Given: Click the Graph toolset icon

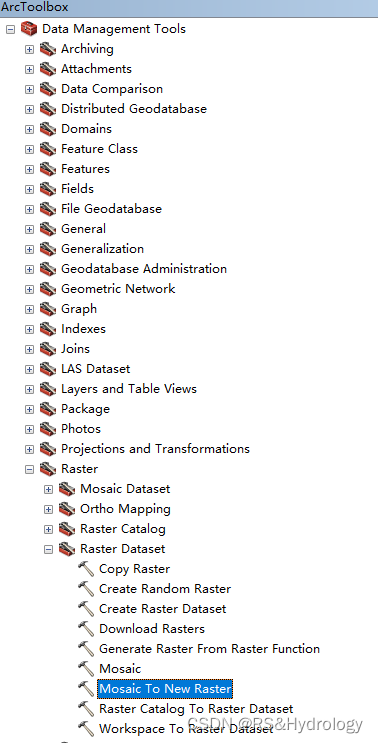Looking at the screenshot, I should pyautogui.click(x=48, y=308).
